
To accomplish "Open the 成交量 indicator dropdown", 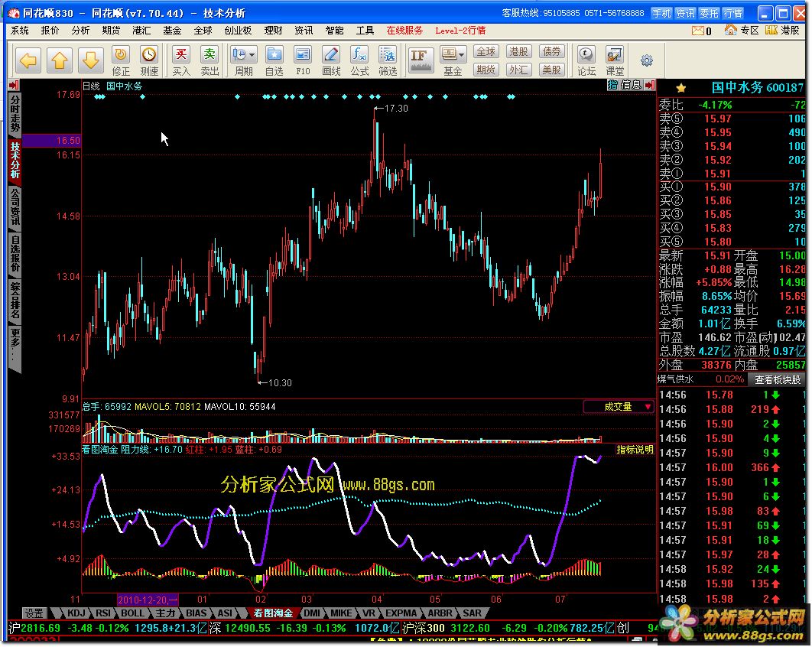I will [x=619, y=407].
